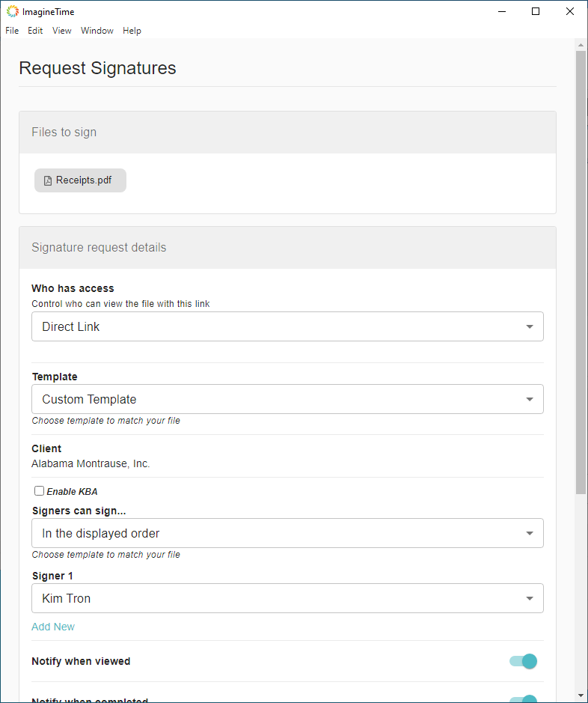The width and height of the screenshot is (588, 703).
Task: Click the Signer 1 dropdown arrow
Action: (x=530, y=599)
